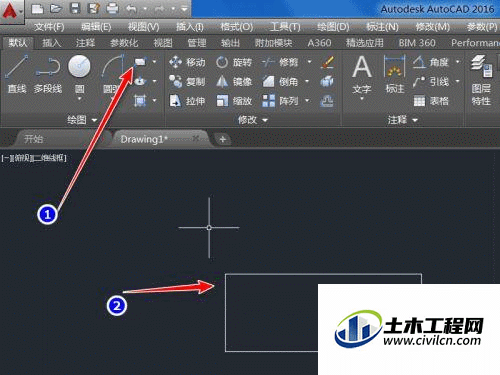Switch to the 插入 ribbon tab
The image size is (500, 375).
tap(52, 43)
